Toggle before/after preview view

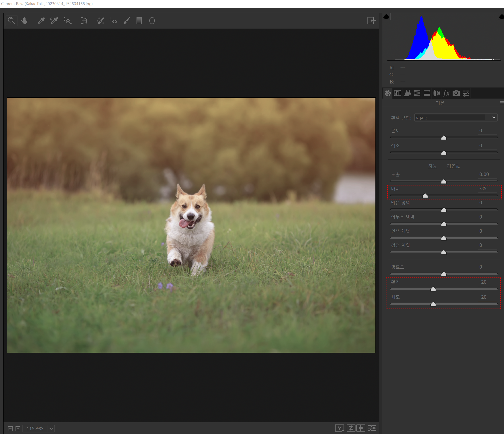pyautogui.click(x=339, y=428)
